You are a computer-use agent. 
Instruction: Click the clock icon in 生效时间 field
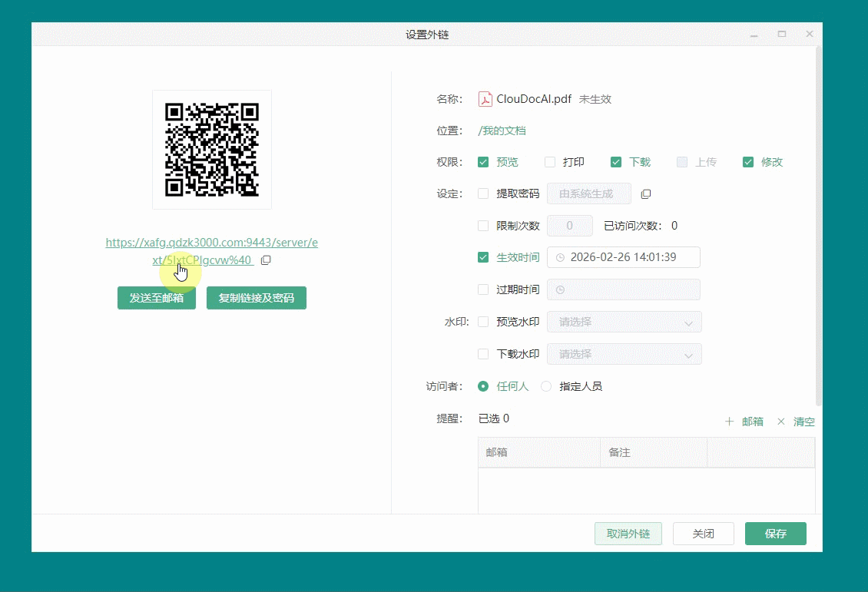[560, 257]
